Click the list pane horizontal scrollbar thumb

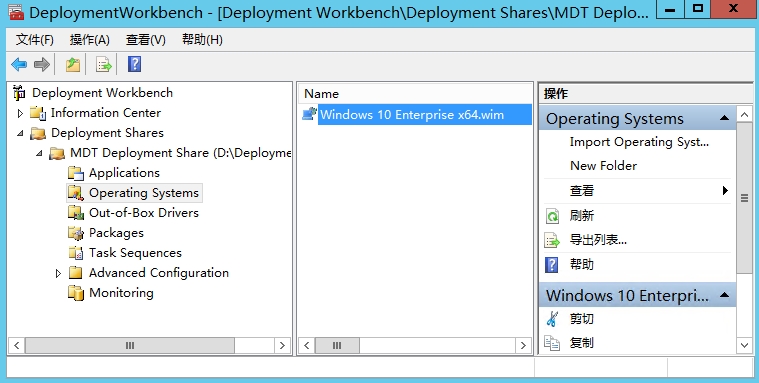(x=337, y=345)
